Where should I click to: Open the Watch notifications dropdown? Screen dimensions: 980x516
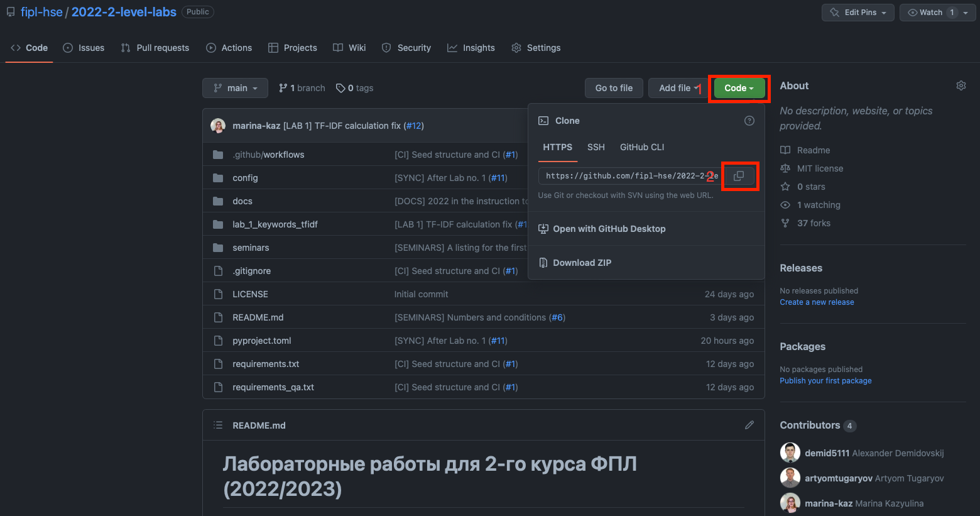[938, 13]
